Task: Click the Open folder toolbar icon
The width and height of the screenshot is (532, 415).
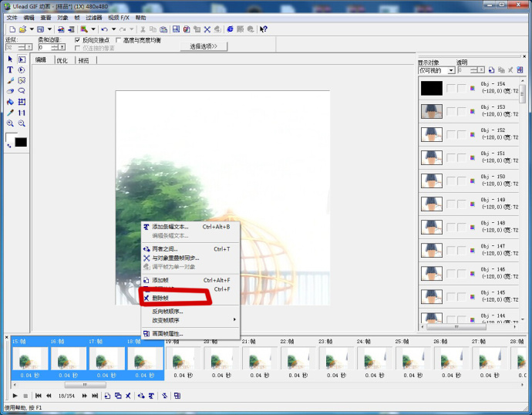Action: 22,29
